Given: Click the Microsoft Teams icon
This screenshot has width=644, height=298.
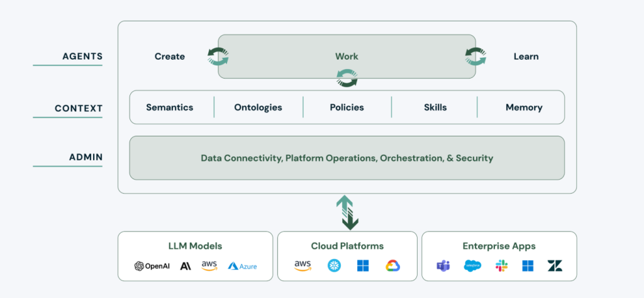Looking at the screenshot, I should point(443,265).
